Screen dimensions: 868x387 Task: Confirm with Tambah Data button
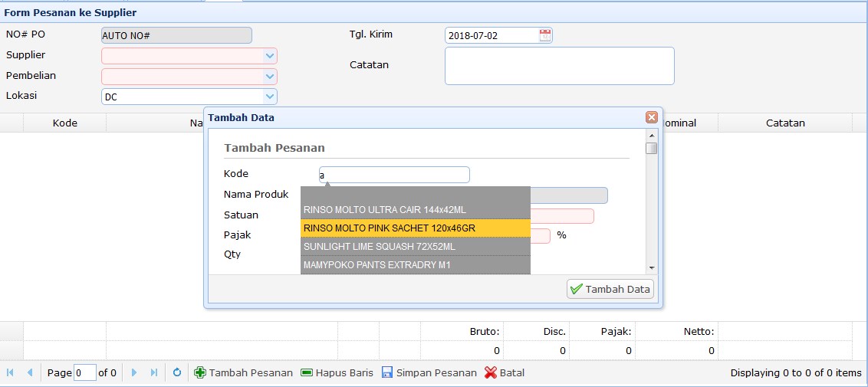[x=610, y=289]
